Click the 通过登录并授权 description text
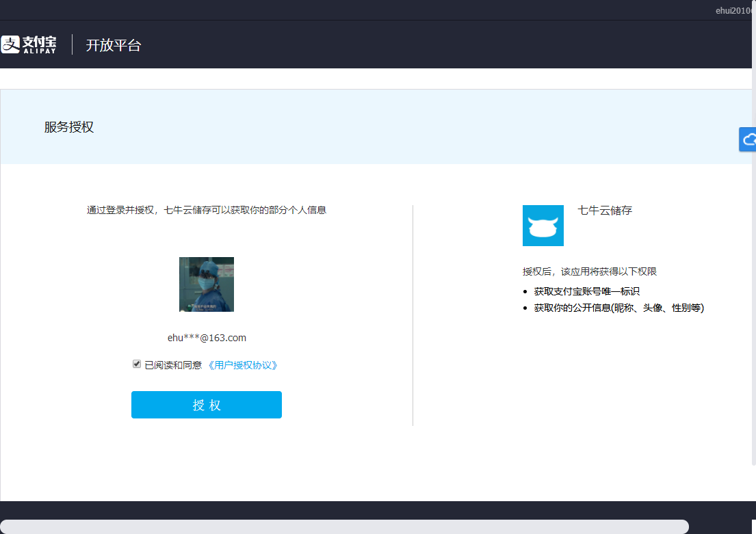 click(x=207, y=210)
